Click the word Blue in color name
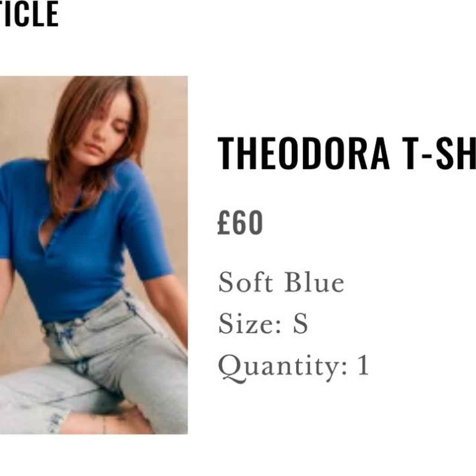This screenshot has width=476, height=476. tap(315, 282)
